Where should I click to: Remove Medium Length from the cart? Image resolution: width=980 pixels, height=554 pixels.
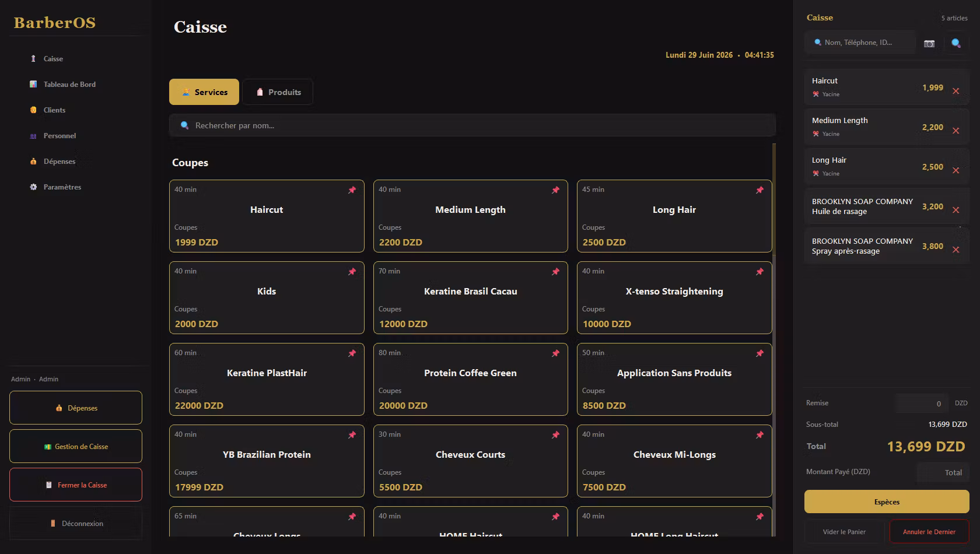[956, 131]
